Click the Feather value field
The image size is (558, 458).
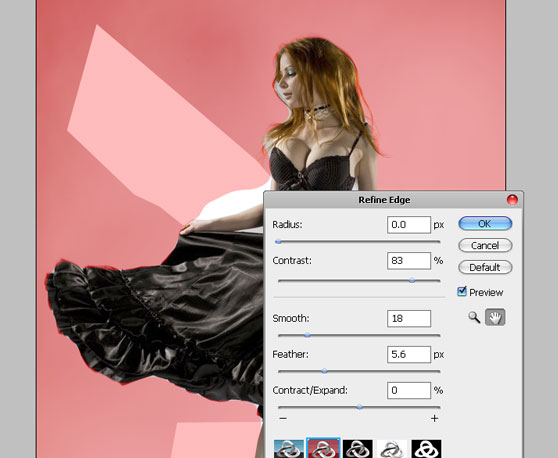(409, 354)
